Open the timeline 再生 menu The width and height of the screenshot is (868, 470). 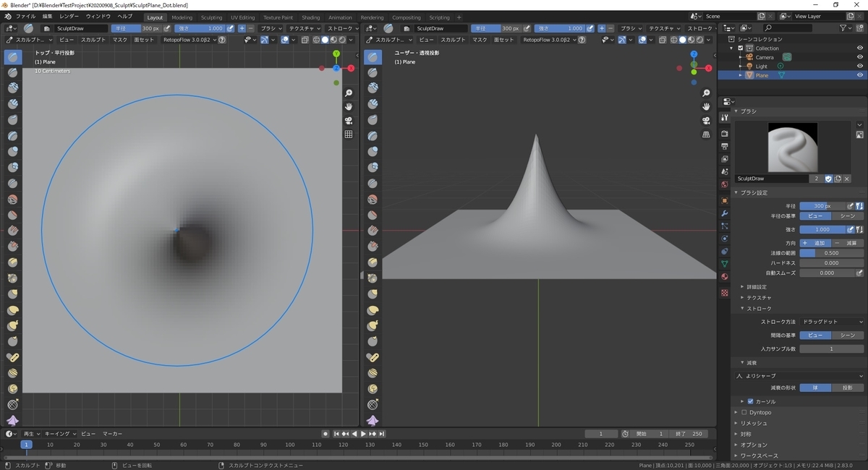click(x=30, y=434)
